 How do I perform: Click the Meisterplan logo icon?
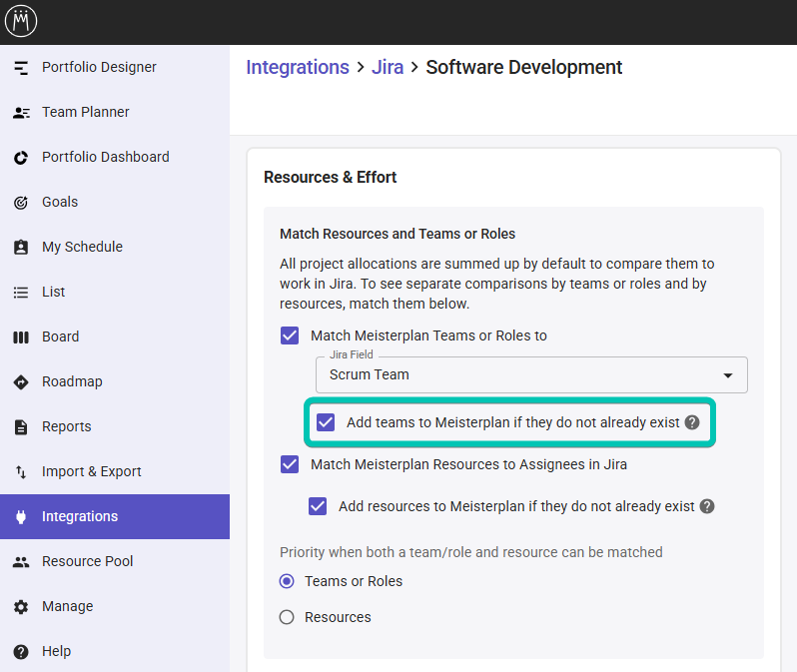[21, 21]
